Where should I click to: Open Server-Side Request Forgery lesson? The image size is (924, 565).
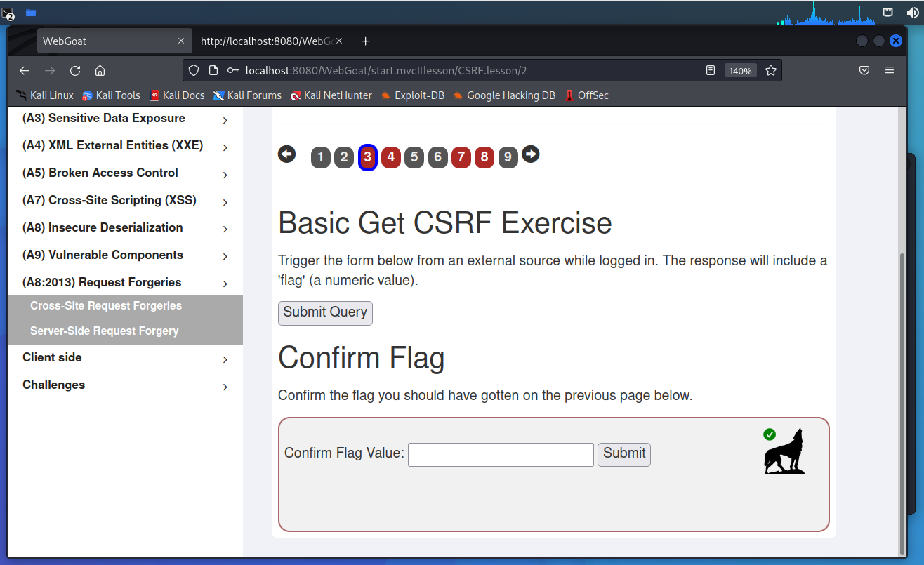click(x=104, y=331)
